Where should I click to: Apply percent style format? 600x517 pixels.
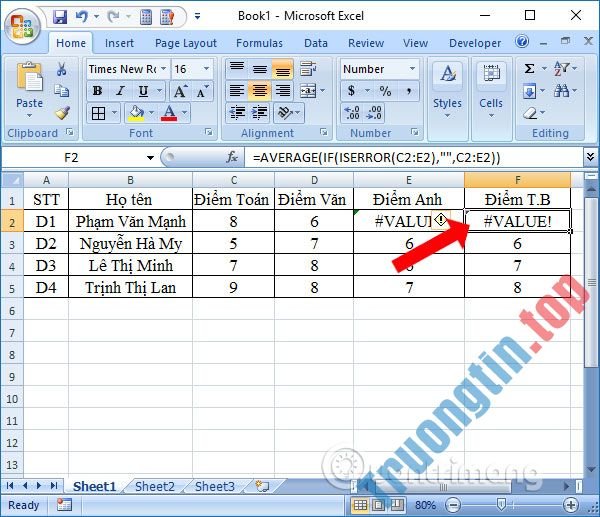point(385,91)
